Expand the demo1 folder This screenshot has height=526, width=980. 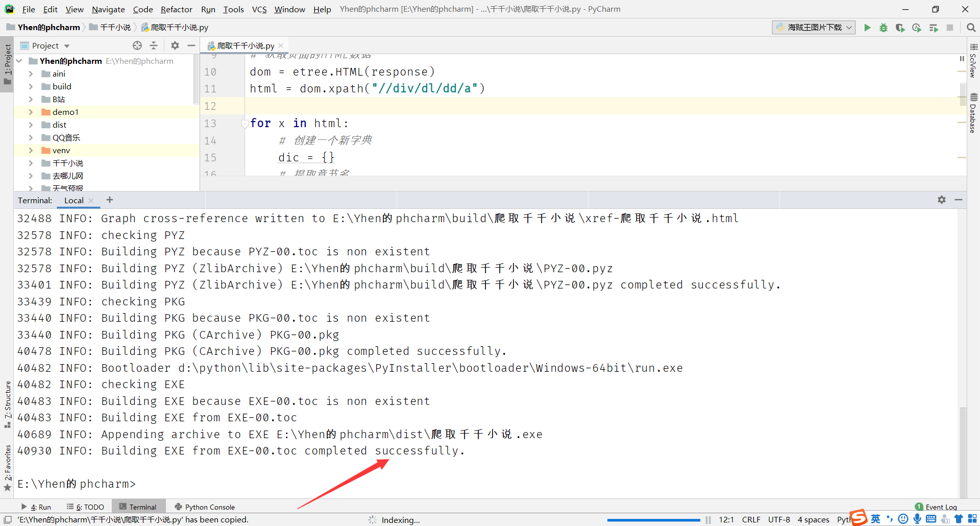coord(31,112)
